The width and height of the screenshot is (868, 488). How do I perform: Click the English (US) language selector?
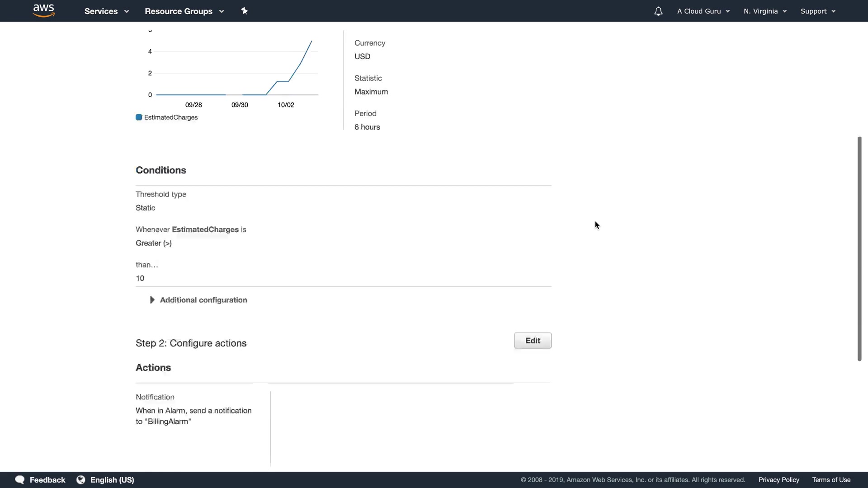(x=112, y=480)
